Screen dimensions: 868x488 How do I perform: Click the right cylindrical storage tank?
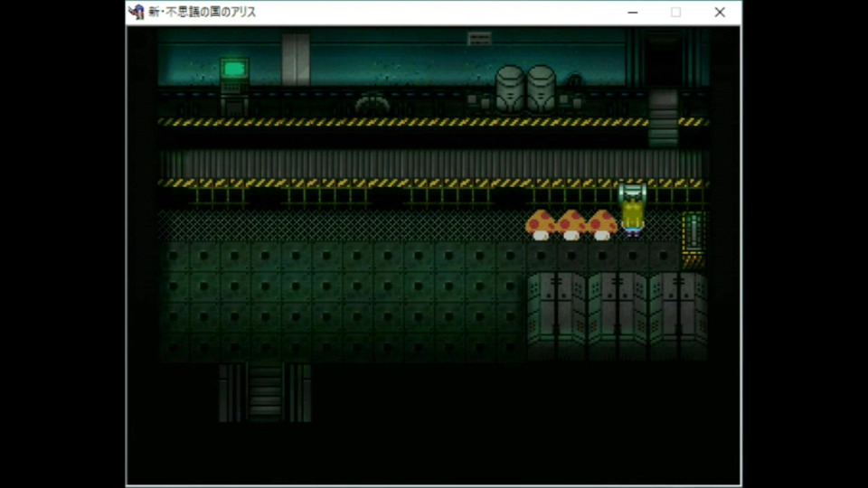point(541,89)
